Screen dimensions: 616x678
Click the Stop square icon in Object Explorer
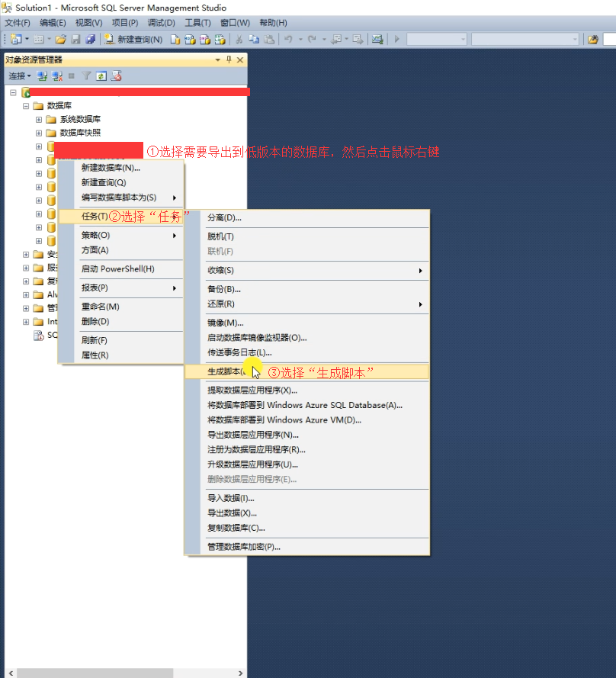point(72,76)
